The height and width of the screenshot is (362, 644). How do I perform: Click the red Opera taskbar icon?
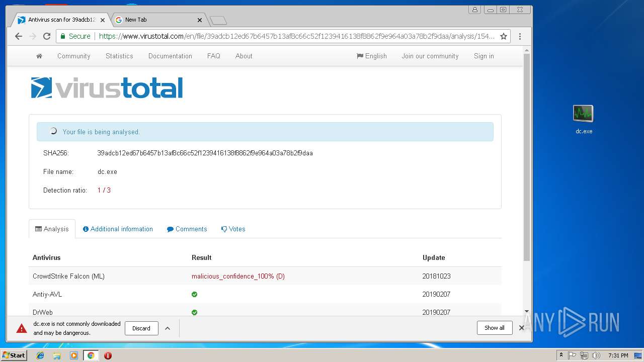[108, 355]
